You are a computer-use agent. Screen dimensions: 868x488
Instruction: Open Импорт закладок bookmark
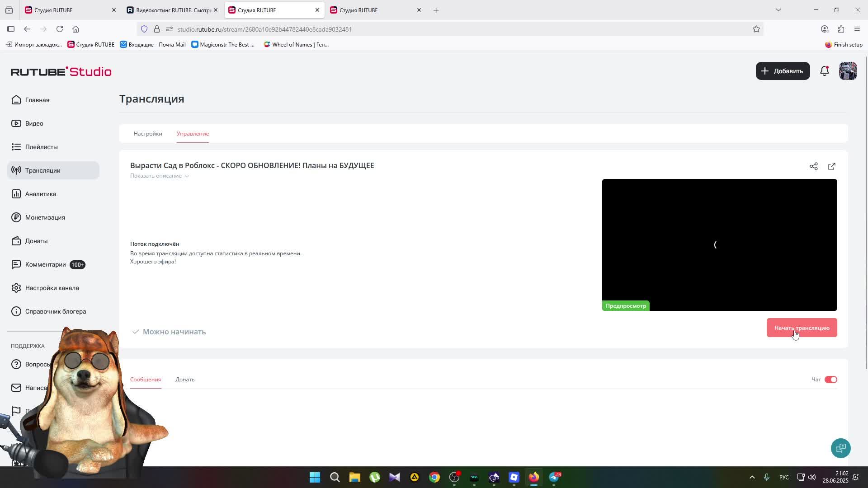point(34,45)
